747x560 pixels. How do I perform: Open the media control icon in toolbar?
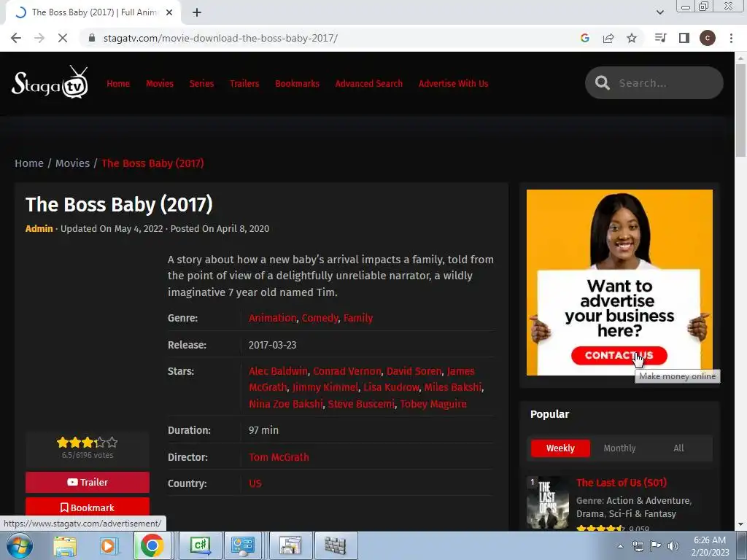coord(660,38)
